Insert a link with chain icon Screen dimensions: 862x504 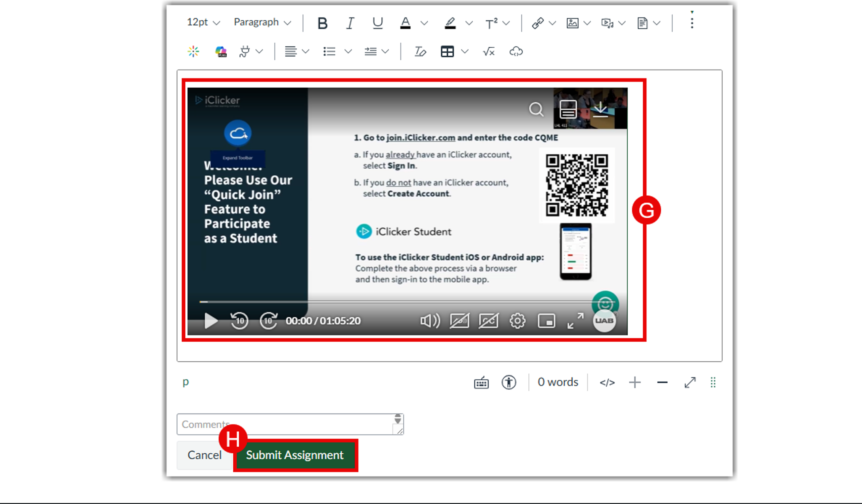point(538,23)
